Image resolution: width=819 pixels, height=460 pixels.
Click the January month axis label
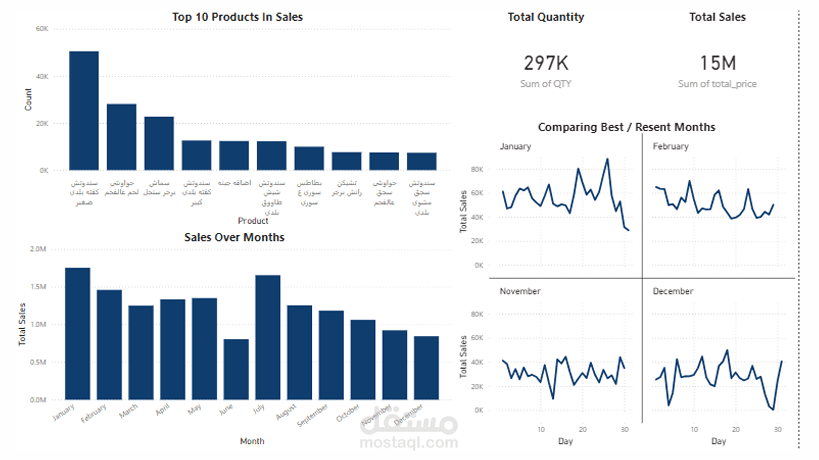(x=64, y=412)
